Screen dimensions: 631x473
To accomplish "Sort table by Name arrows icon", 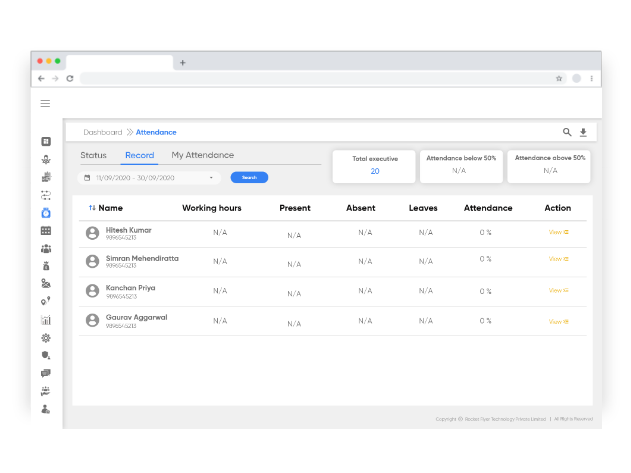I will (92, 208).
